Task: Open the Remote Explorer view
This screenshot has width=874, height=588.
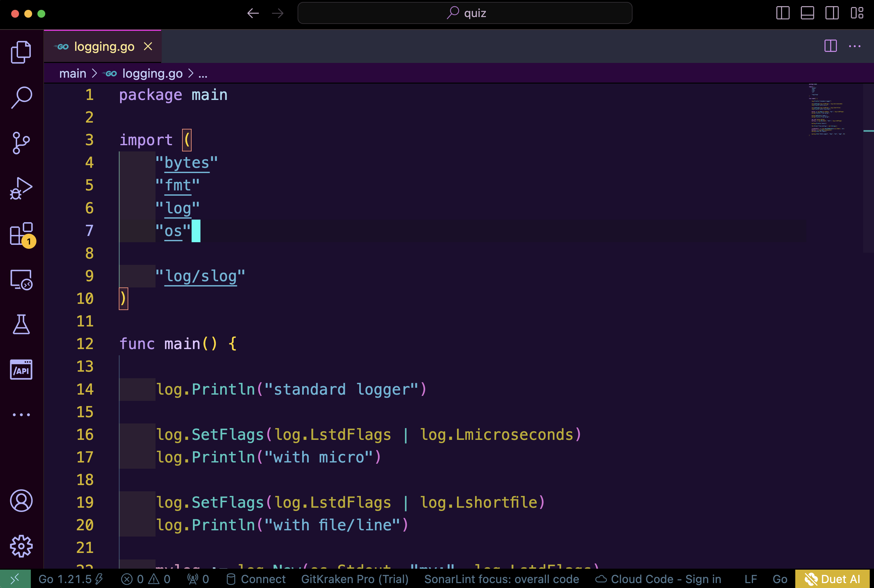Action: tap(21, 280)
